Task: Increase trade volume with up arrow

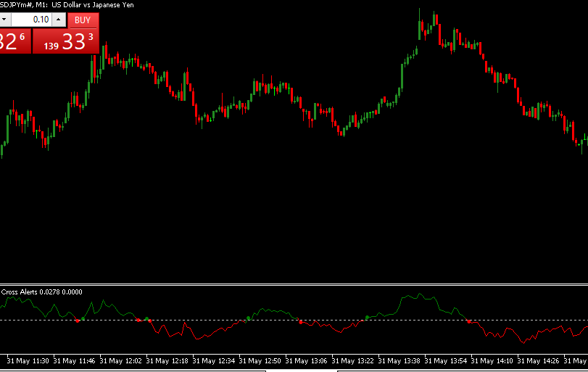Action: coord(59,20)
